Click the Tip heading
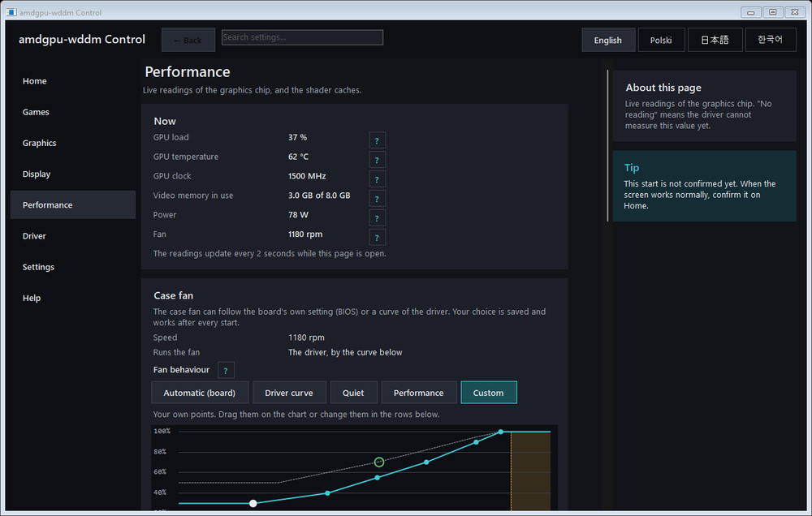Image resolution: width=812 pixels, height=516 pixels. tap(632, 168)
